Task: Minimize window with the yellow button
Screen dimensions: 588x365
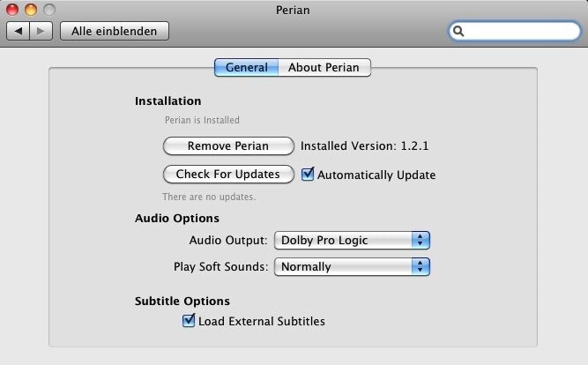Action: [x=31, y=10]
